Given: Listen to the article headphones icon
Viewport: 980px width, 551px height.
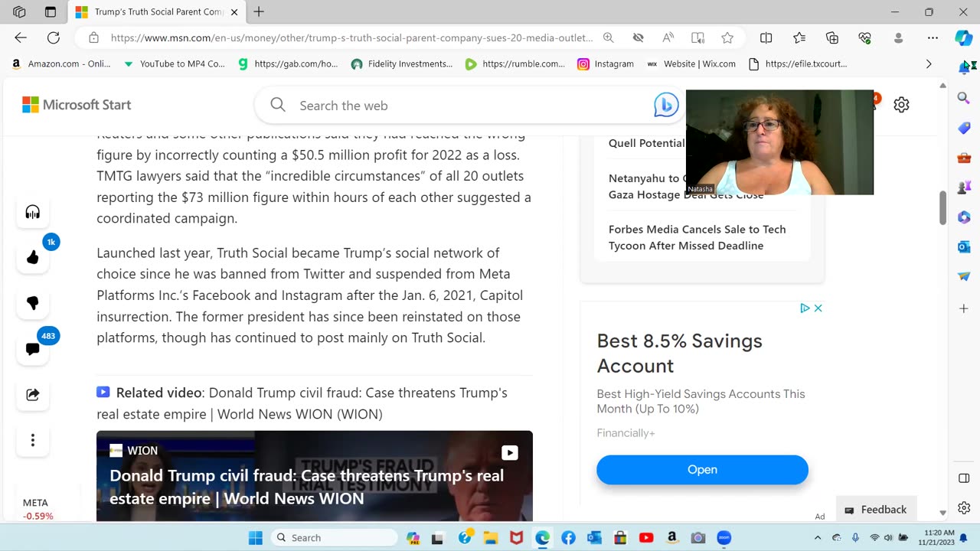Looking at the screenshot, I should tap(32, 212).
